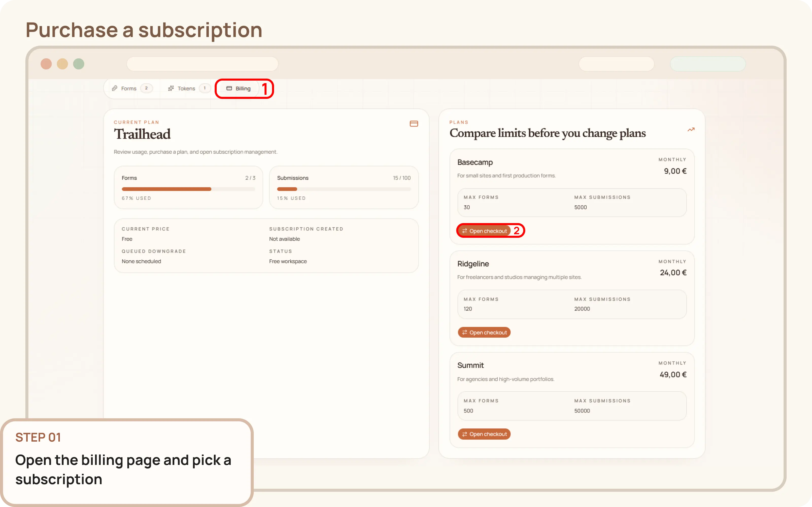Screen dimensions: 812x507
Task: Click the browser address bar field
Action: click(202, 64)
